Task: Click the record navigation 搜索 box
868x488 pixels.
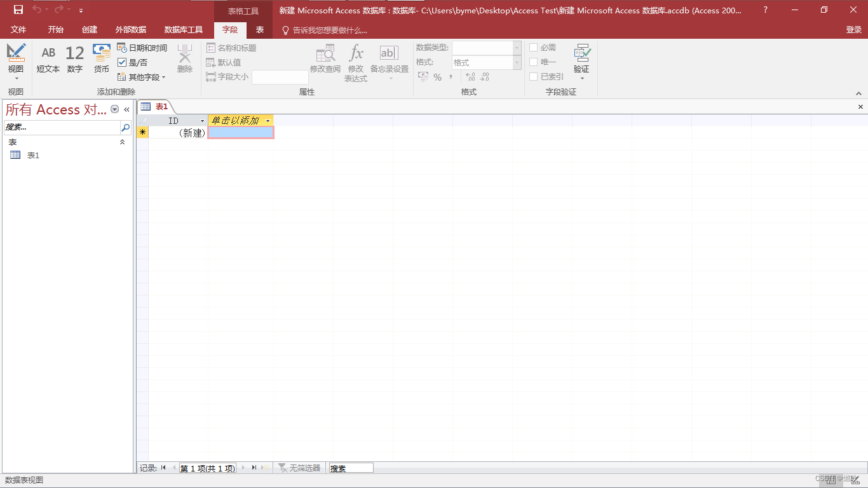Action: point(351,468)
